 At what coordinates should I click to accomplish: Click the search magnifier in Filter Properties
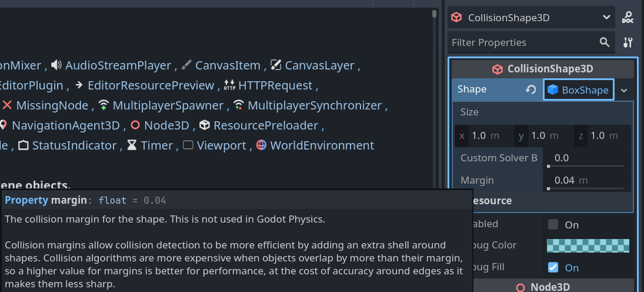click(605, 42)
